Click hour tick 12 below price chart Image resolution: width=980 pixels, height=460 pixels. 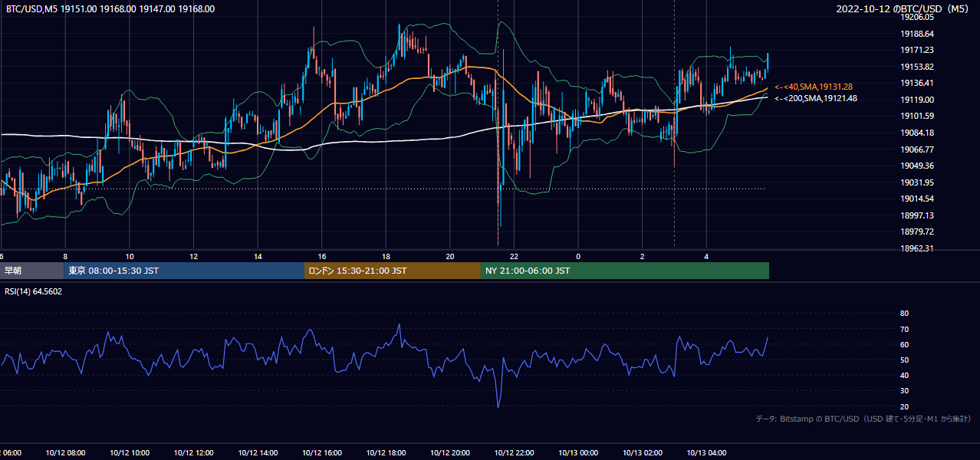(x=193, y=256)
